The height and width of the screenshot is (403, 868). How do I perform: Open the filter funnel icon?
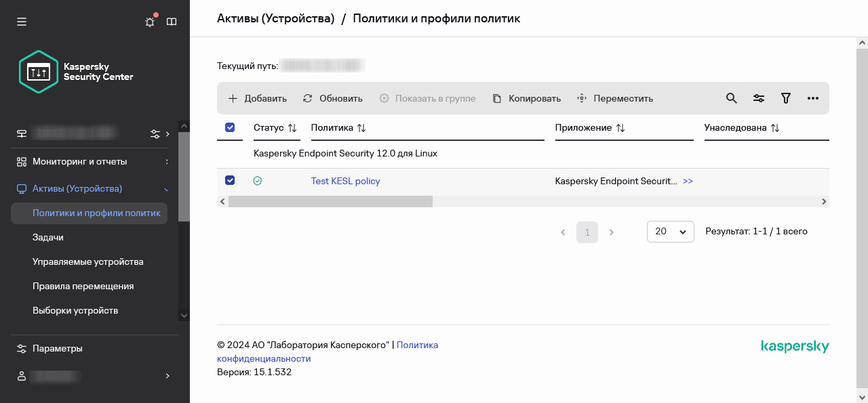coord(786,98)
